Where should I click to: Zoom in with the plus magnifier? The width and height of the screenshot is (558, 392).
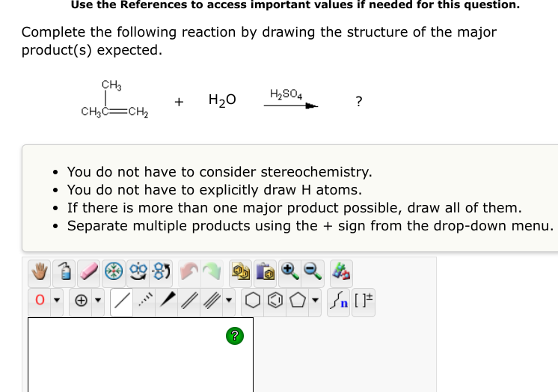coord(290,272)
